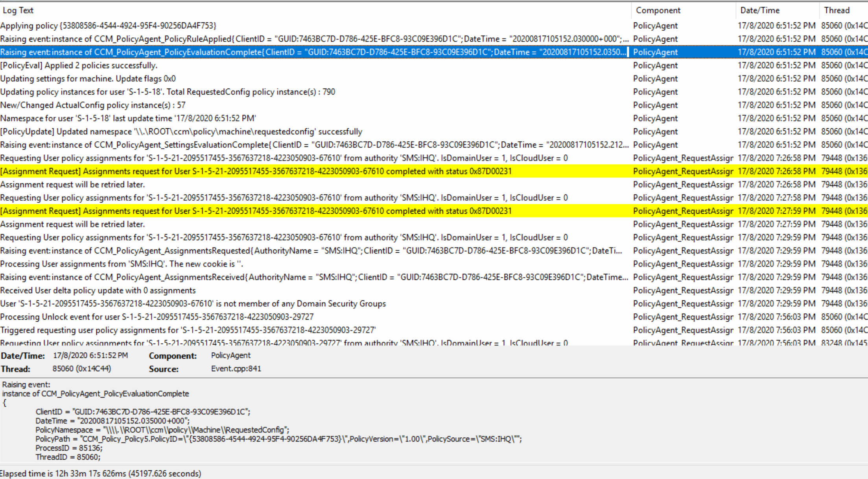Select the first yellow 0x87D00231 status row

256,171
